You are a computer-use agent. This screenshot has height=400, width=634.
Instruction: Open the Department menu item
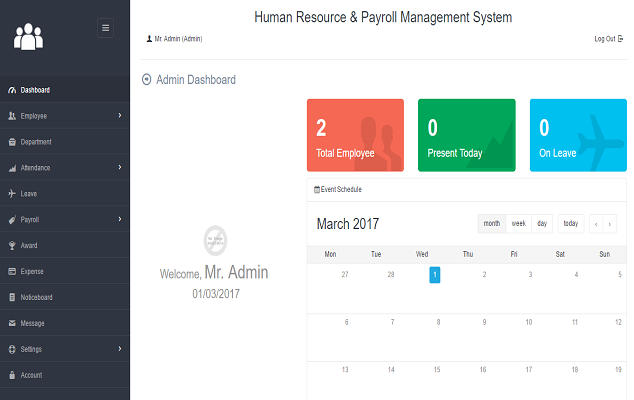(x=65, y=142)
